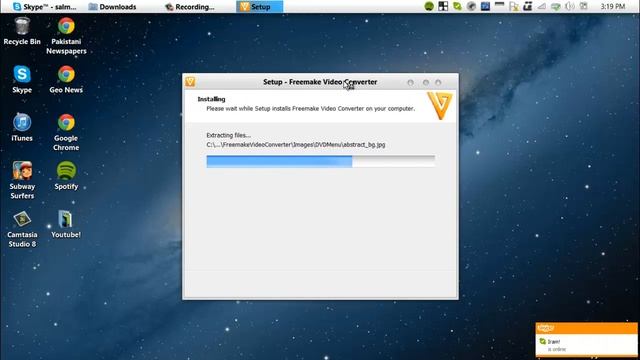Click the blue square tray icon
This screenshot has height=360, width=640.
tap(485, 6)
